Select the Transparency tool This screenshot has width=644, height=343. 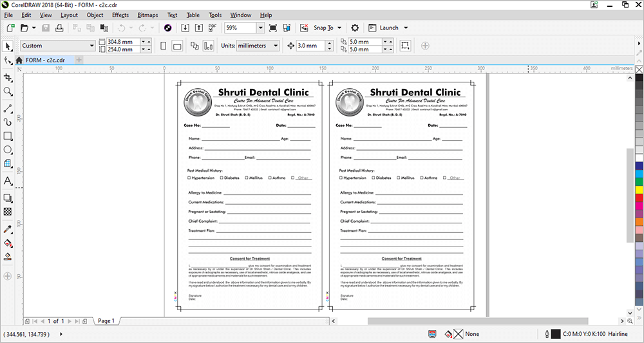pyautogui.click(x=7, y=212)
